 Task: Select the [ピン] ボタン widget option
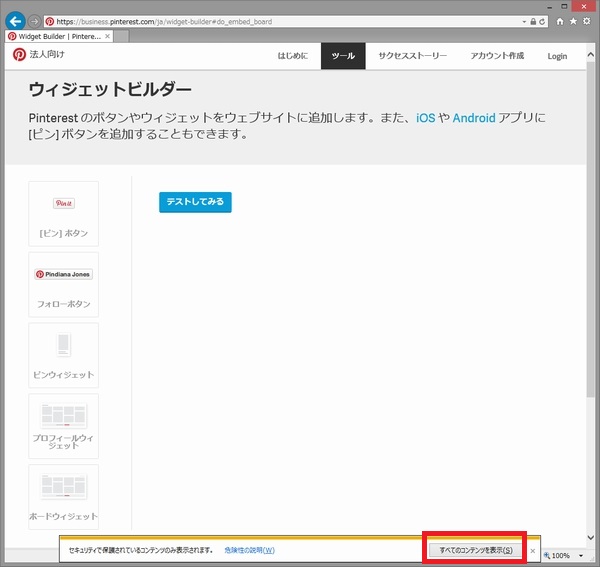[64, 213]
